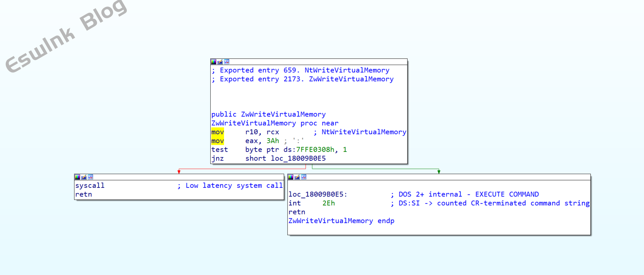This screenshot has width=644, height=275.
Task: Select the jnz jump target loc_18009B0E5
Action: [x=298, y=159]
